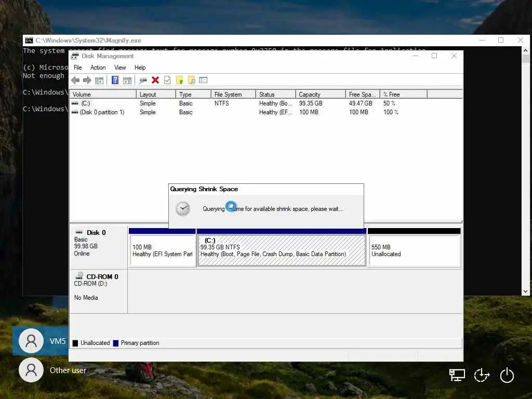Toggle the Show/Hide Console Tree toolbar icon
The width and height of the screenshot is (532, 399).
point(99,81)
